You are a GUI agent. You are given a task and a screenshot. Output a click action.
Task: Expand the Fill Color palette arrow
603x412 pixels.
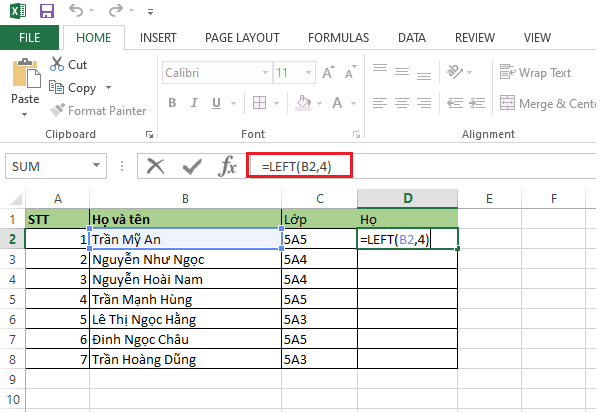coord(319,103)
